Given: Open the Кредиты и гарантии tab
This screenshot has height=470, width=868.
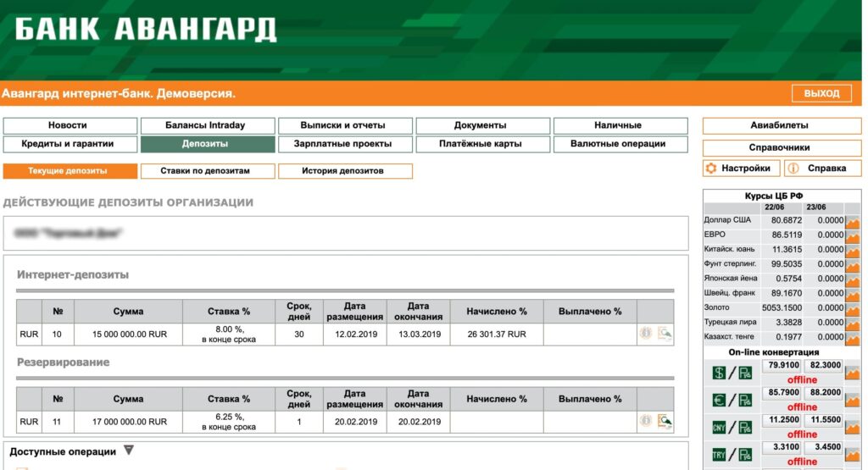Looking at the screenshot, I should [70, 144].
